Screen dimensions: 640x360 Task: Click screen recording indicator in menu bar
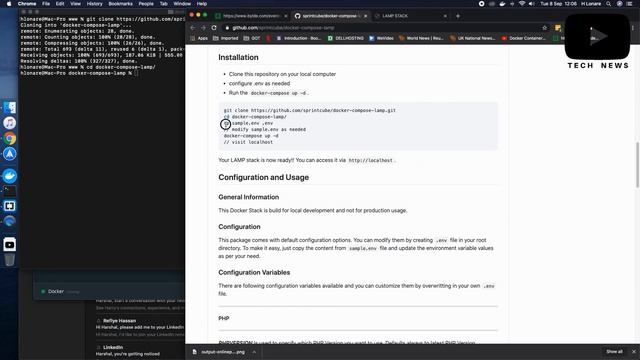(x=481, y=4)
